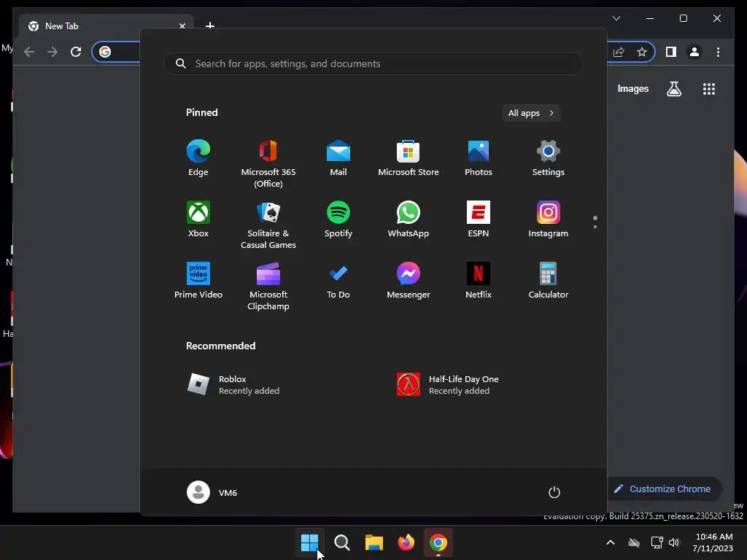Go forward in Chrome
This screenshot has width=747, height=560.
[x=53, y=52]
